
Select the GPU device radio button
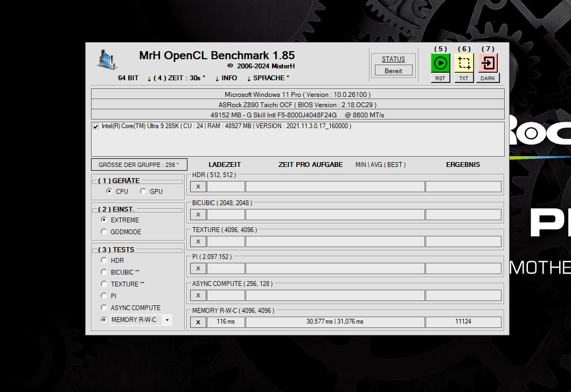(x=143, y=191)
